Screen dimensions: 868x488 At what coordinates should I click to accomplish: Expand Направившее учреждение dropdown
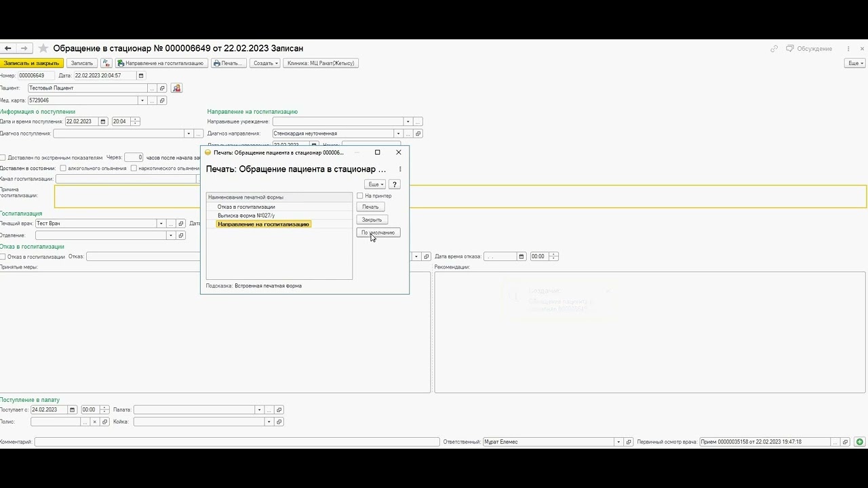click(x=408, y=122)
